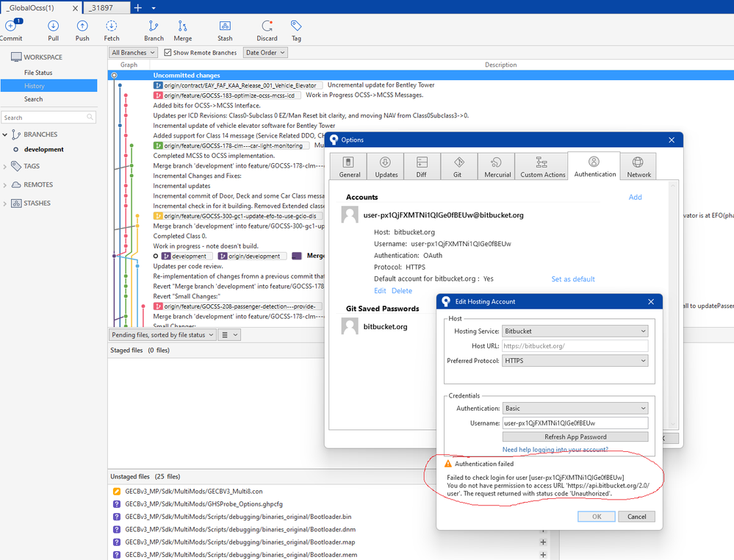Viewport: 734px width, 560px height.
Task: Click the Stash toolbar icon
Action: tap(225, 30)
